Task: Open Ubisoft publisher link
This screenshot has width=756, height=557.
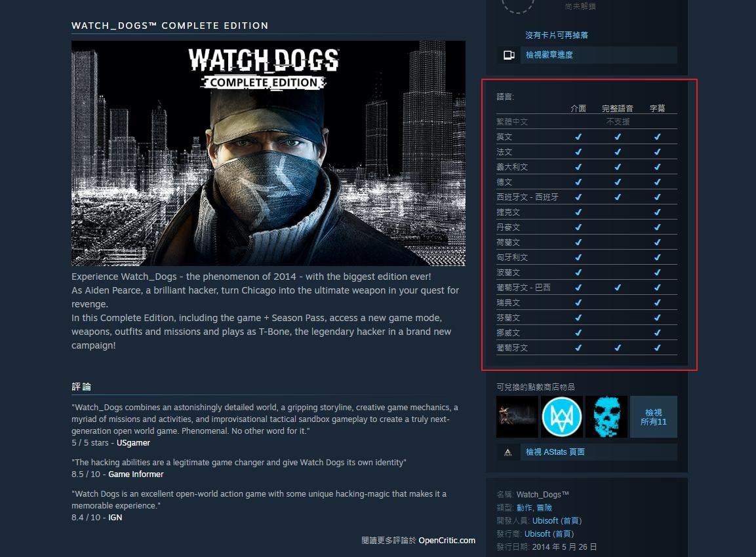Action: [x=538, y=533]
